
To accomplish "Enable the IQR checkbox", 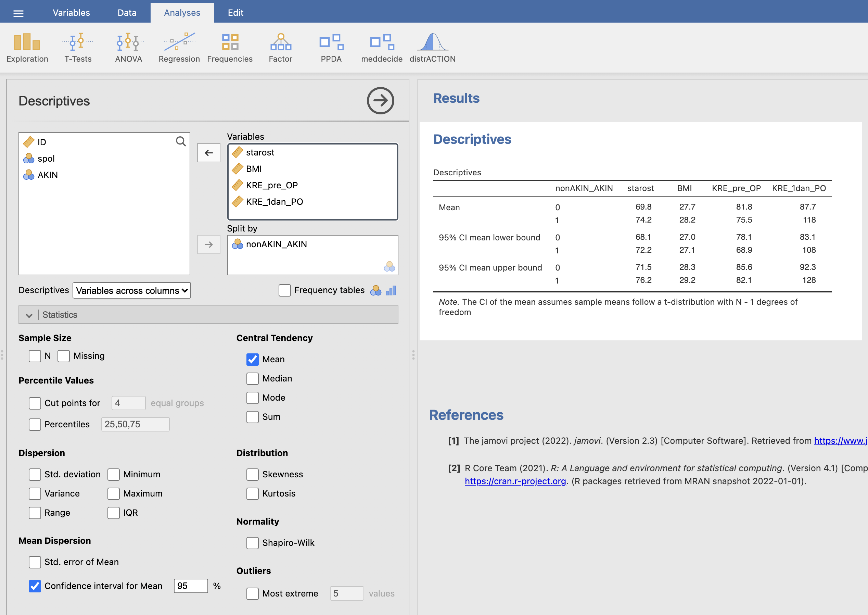I will 114,513.
